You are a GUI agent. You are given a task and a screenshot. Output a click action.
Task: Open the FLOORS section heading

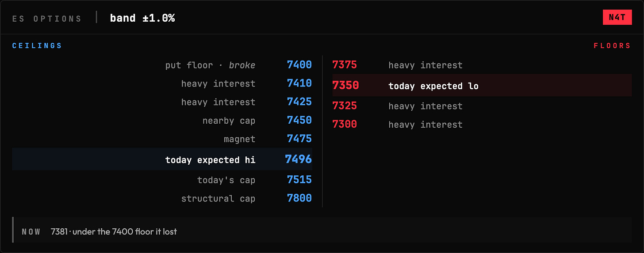coord(612,46)
